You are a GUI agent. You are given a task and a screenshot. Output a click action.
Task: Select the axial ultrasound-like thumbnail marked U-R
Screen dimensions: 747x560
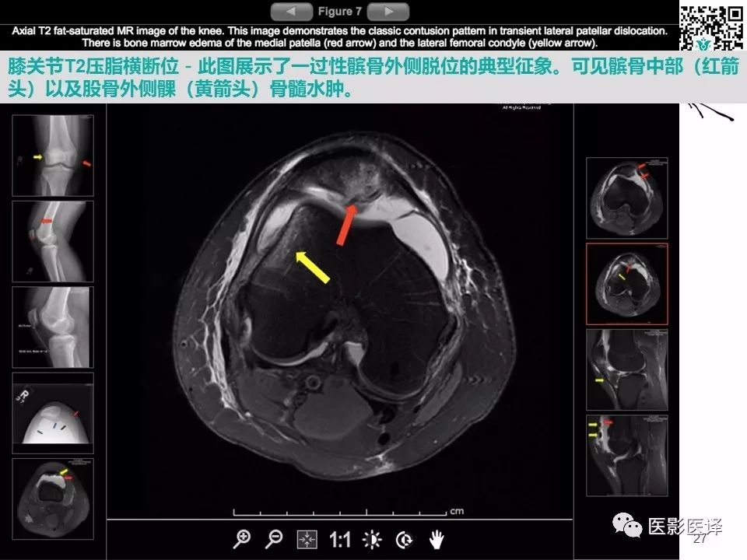pyautogui.click(x=53, y=412)
